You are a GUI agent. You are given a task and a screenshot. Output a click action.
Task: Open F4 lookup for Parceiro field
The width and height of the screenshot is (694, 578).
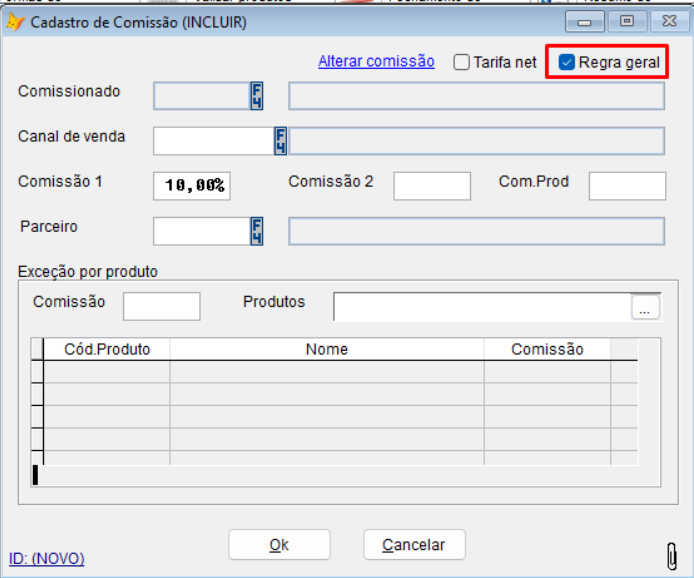point(257,231)
